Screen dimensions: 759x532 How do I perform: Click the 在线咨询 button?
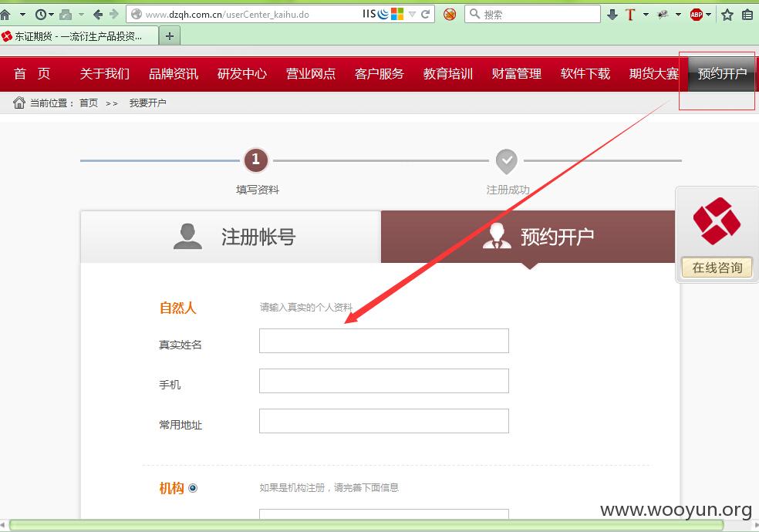point(717,268)
